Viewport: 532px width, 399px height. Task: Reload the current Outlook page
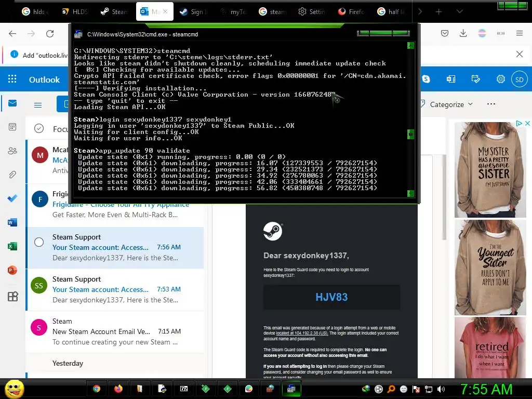click(x=50, y=34)
